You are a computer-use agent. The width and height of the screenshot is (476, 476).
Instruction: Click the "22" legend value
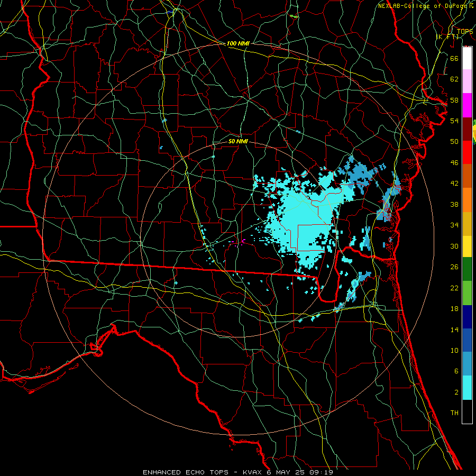click(x=454, y=288)
